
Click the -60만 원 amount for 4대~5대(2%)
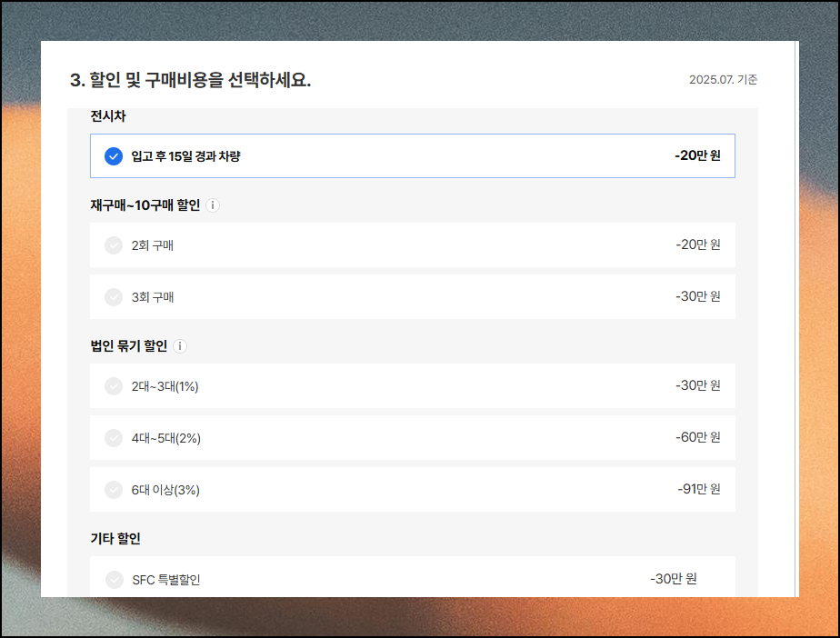coord(698,438)
